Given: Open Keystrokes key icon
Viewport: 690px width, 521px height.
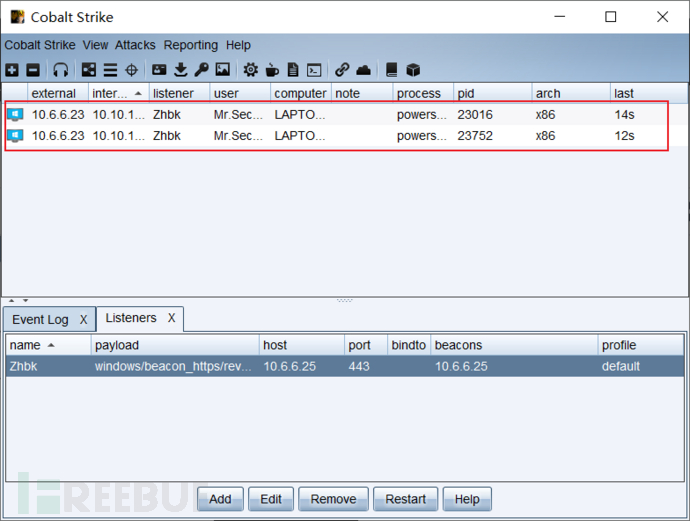Looking at the screenshot, I should (202, 70).
